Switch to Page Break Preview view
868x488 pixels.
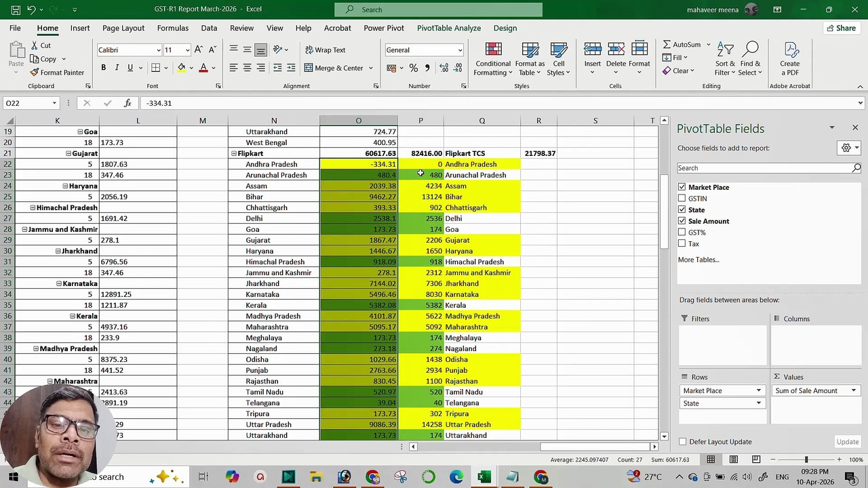[x=756, y=460]
